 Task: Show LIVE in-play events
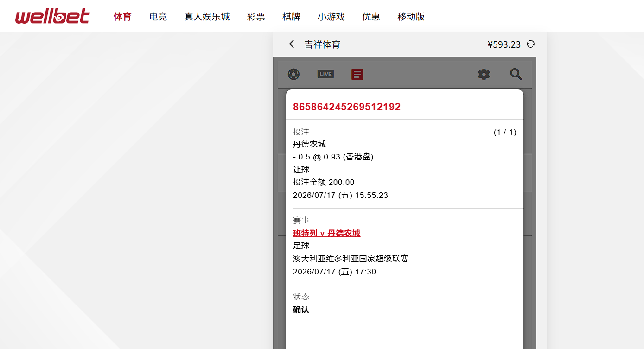tap(325, 74)
